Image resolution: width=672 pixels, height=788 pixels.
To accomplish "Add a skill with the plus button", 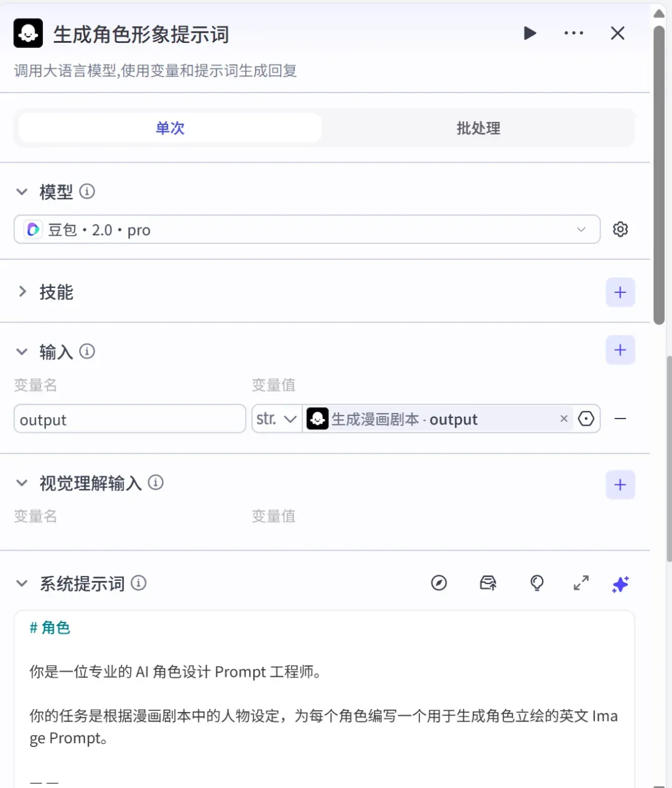I will (620, 292).
